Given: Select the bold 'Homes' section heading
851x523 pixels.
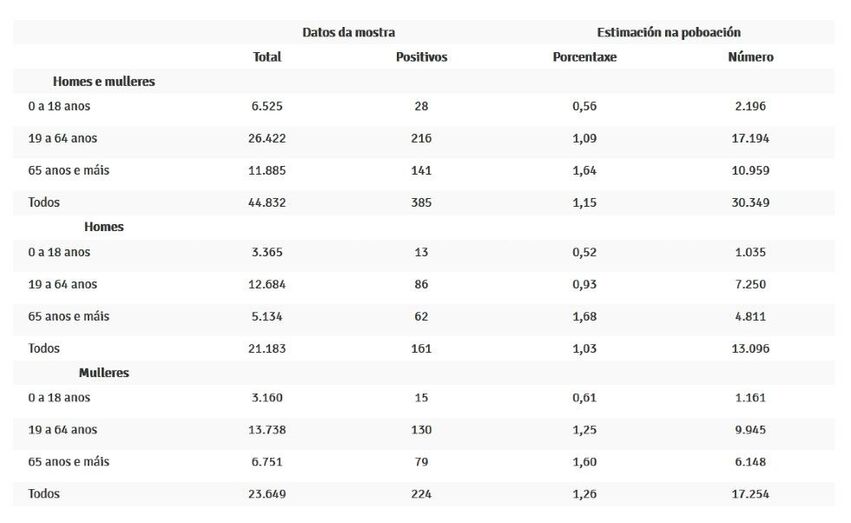Looking at the screenshot, I should (x=104, y=227).
